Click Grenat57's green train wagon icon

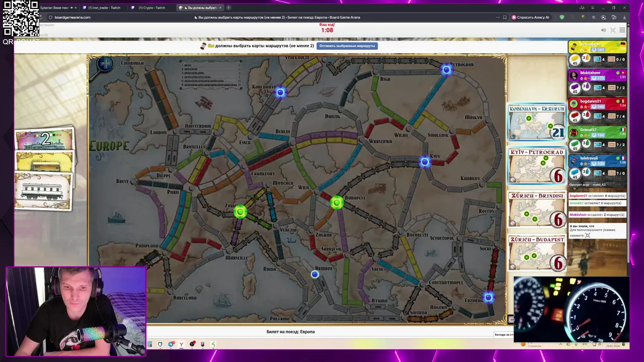pos(574,144)
